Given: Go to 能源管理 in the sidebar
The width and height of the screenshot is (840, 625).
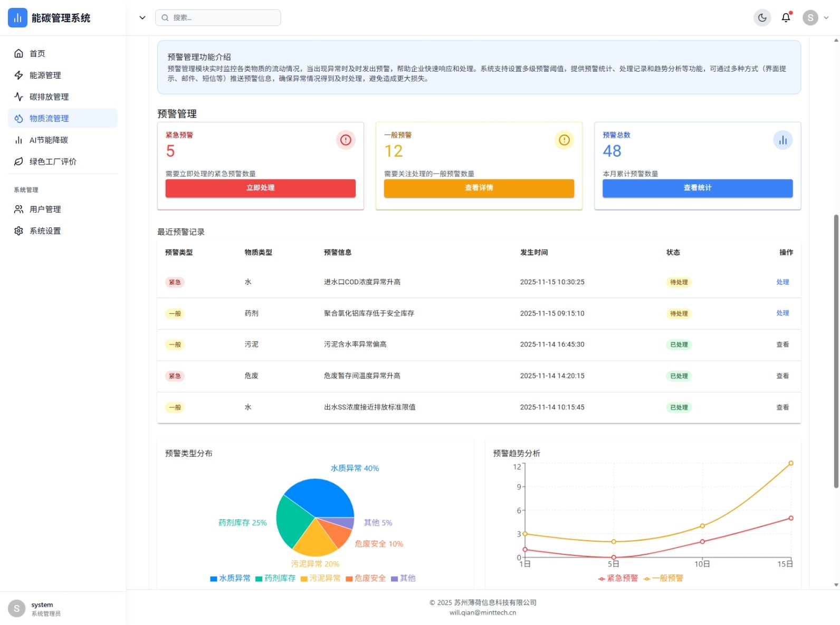Looking at the screenshot, I should click(63, 75).
